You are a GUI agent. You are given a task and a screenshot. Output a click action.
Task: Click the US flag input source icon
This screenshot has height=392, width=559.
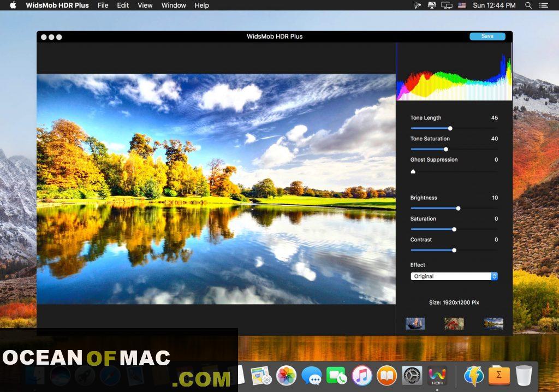click(x=462, y=5)
